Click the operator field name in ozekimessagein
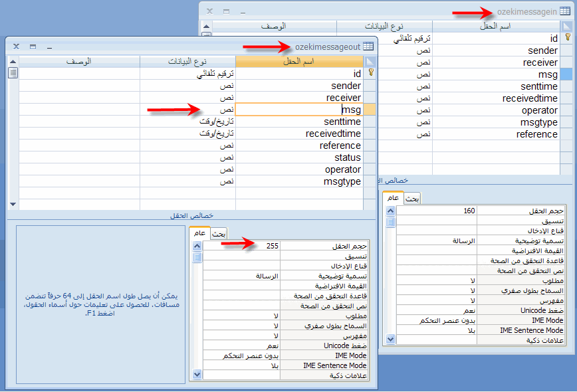 (540, 110)
